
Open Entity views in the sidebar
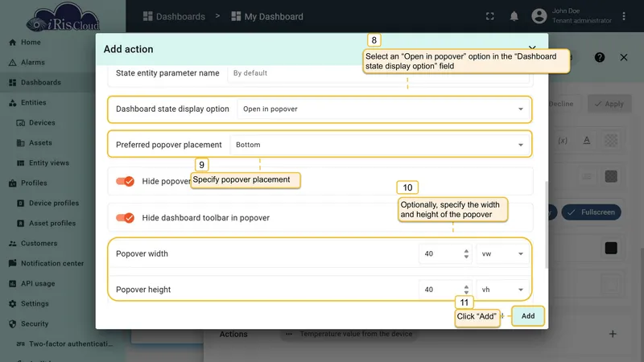tap(49, 163)
